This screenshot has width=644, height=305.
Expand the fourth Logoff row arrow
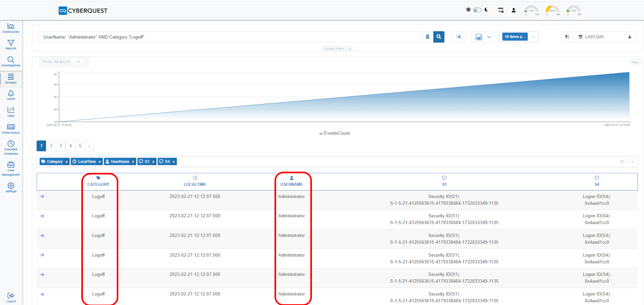(42, 255)
